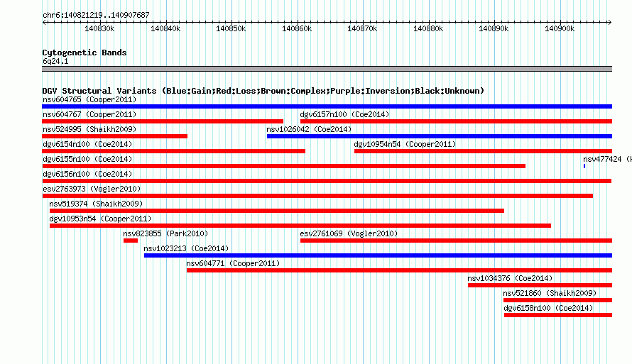Viewport: 632px width, 364px height.
Task: Click the 6q24.1 cytogenetic band bar
Action: 327,69
